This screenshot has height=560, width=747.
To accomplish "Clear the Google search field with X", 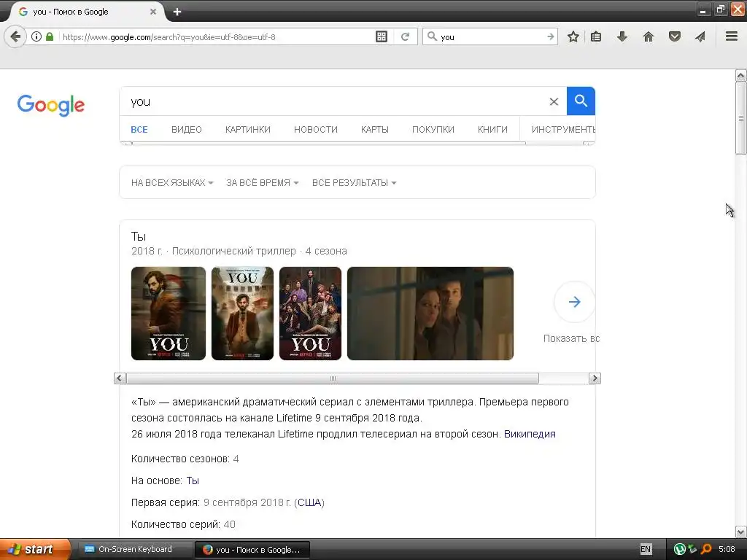I will [554, 101].
